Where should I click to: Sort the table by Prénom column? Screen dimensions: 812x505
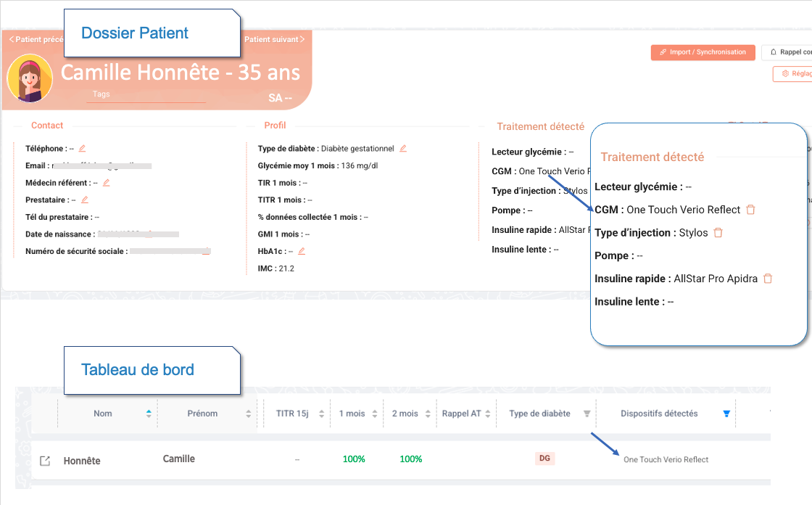[x=248, y=414]
